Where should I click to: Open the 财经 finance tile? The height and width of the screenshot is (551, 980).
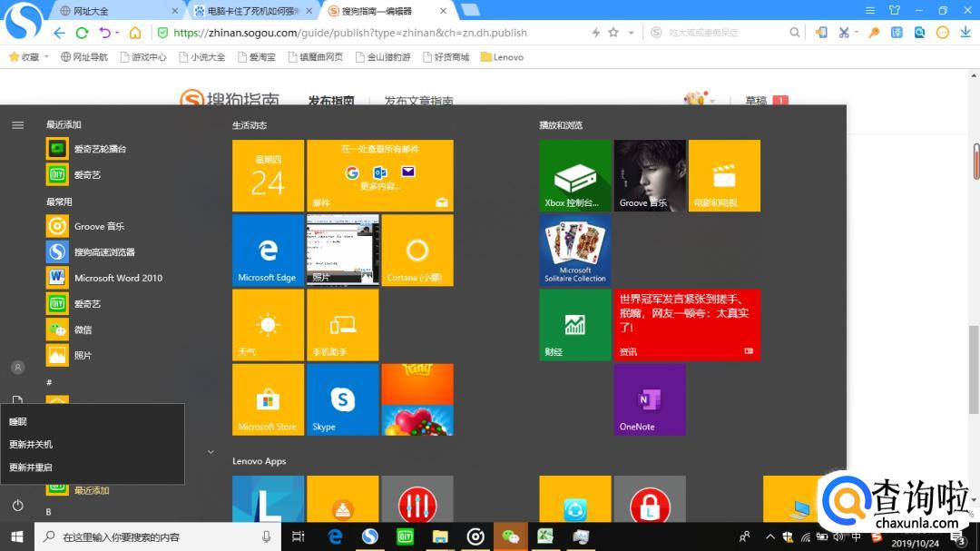[575, 325]
